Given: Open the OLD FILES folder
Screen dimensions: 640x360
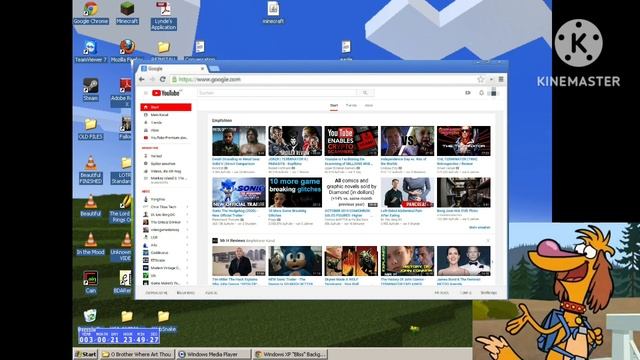Looking at the screenshot, I should (91, 124).
